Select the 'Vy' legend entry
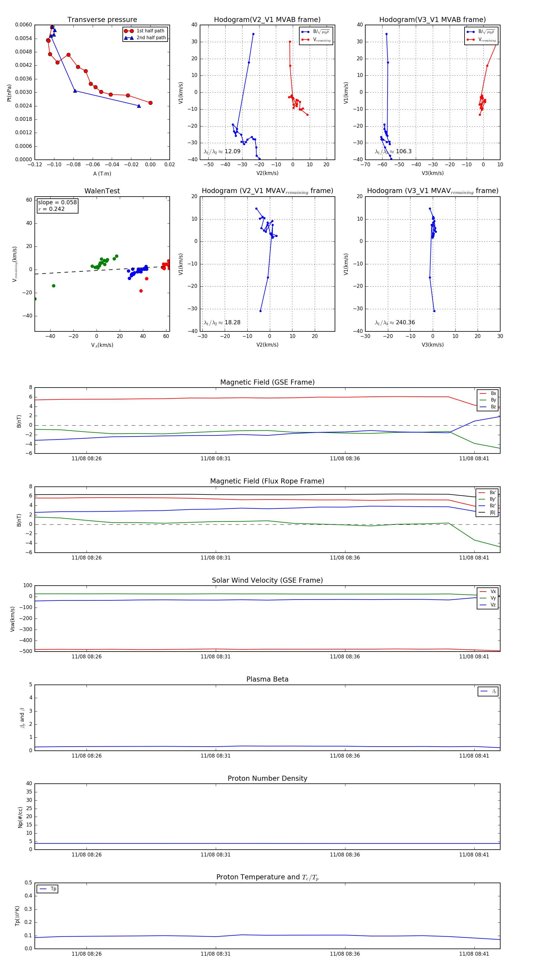This screenshot has height=980, width=535. 488,598
